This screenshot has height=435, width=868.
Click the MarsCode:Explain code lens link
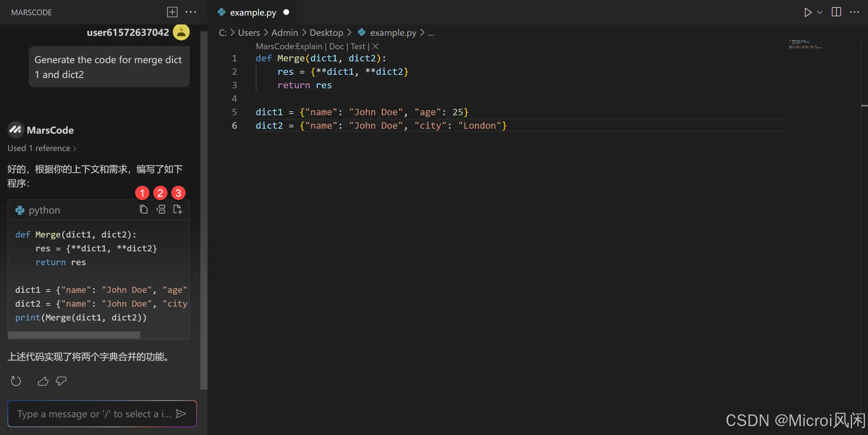[x=289, y=46]
